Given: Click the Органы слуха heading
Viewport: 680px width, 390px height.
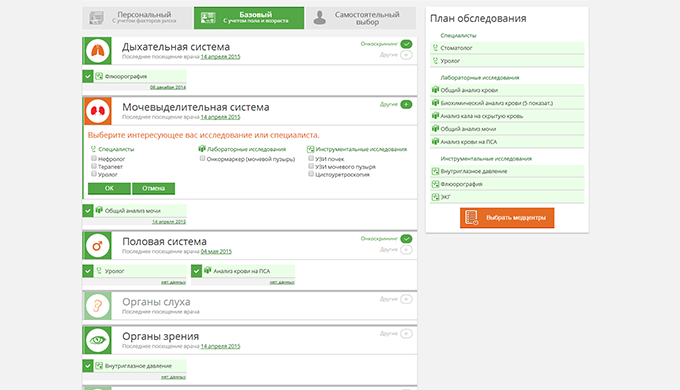Looking at the screenshot, I should pos(156,302).
